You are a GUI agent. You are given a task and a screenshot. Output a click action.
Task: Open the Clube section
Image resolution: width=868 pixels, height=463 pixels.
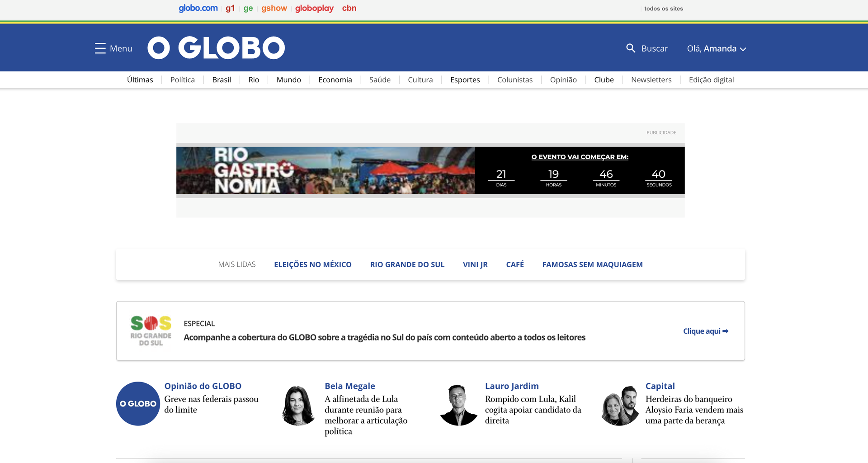coord(604,80)
